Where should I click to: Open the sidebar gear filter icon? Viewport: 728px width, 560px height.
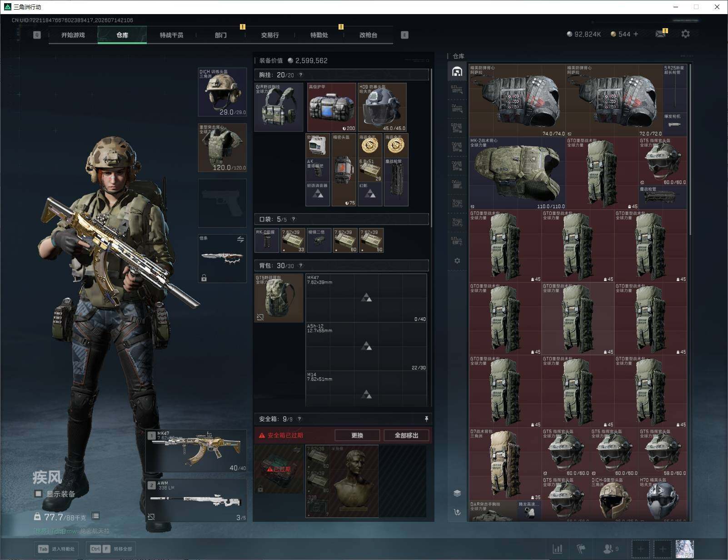pos(457,261)
